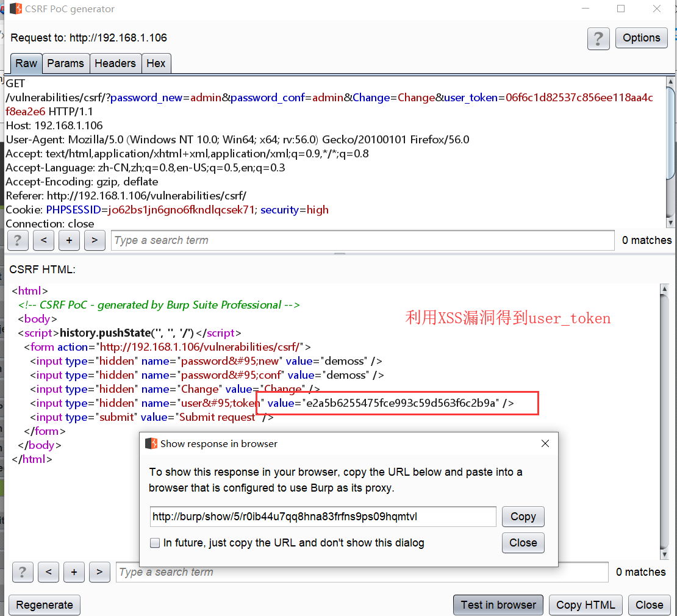Click the Options button
Screen dimensions: 677x616
click(x=641, y=38)
